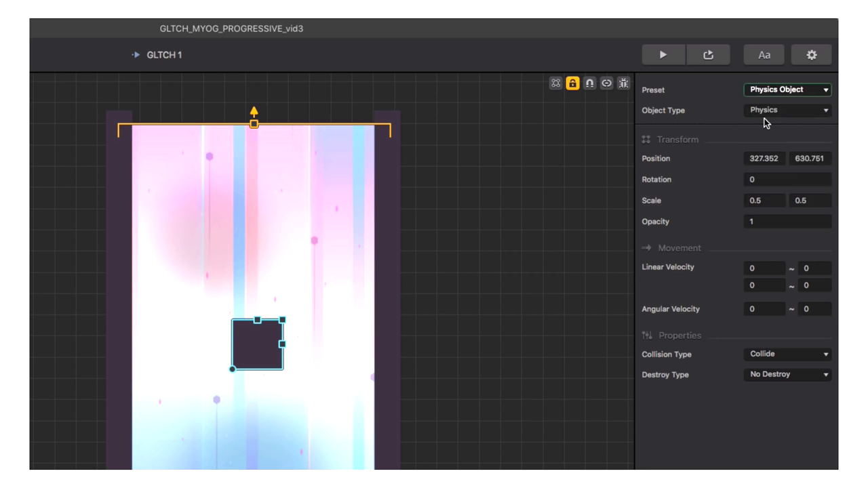The image size is (868, 488).
Task: Click the Rotation value field
Action: [x=787, y=180]
